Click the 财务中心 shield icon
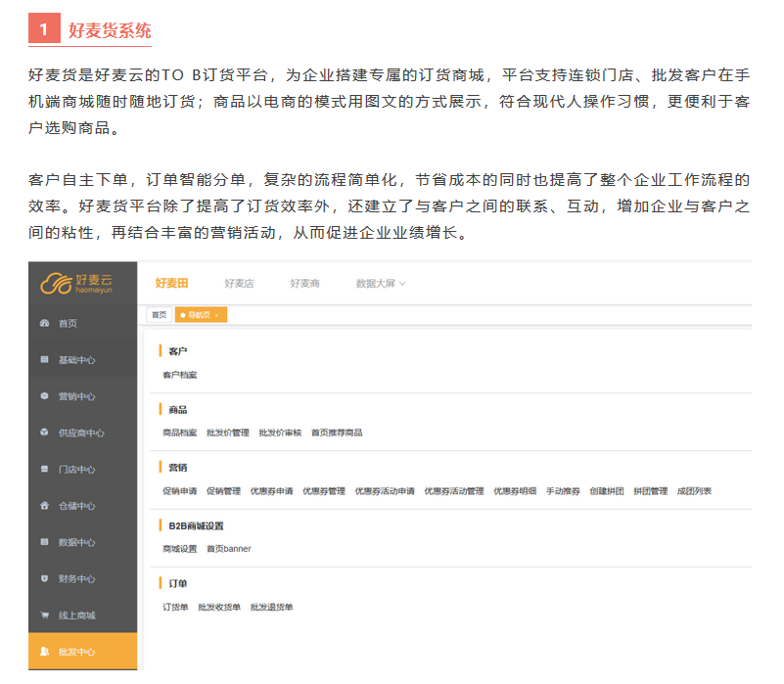Viewport: 784px width, 684px height. [x=44, y=578]
